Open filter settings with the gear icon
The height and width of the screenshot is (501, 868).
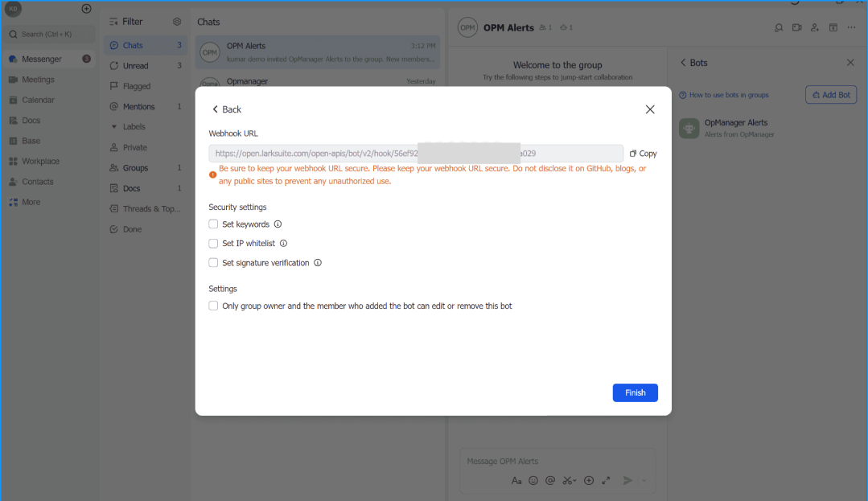[x=177, y=21]
